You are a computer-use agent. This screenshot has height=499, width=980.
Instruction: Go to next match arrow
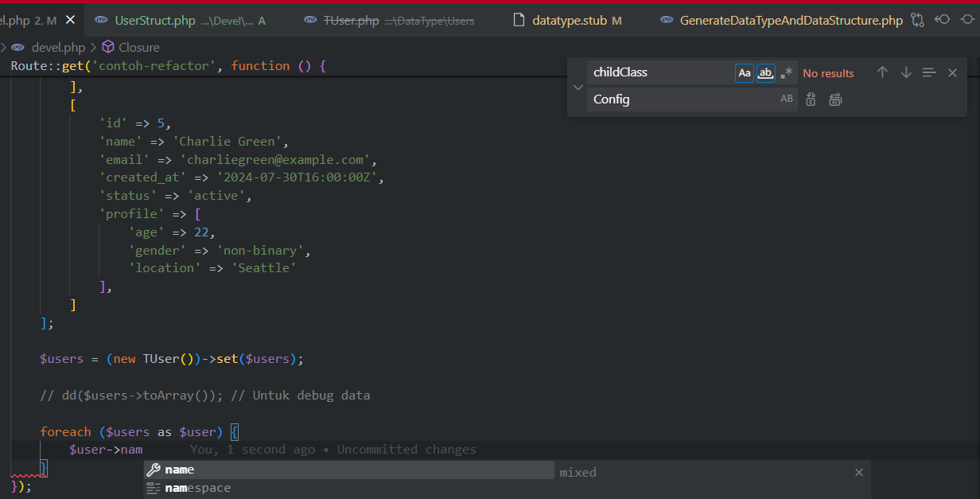tap(906, 72)
